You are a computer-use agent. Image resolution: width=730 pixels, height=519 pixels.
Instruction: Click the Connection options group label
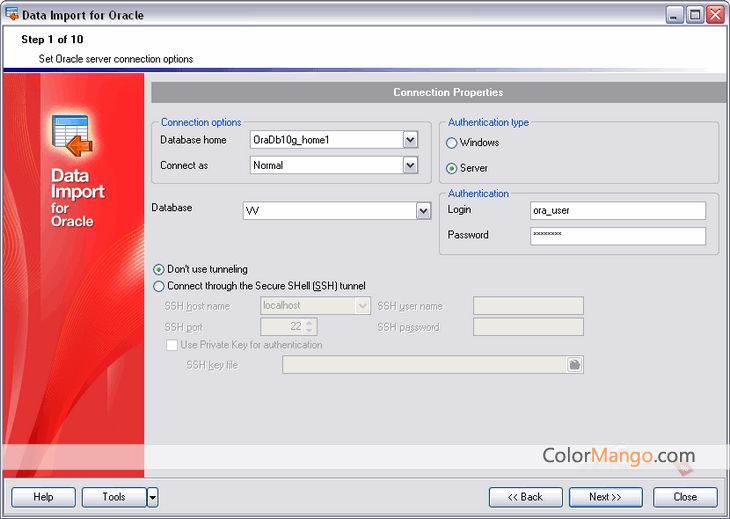point(201,122)
